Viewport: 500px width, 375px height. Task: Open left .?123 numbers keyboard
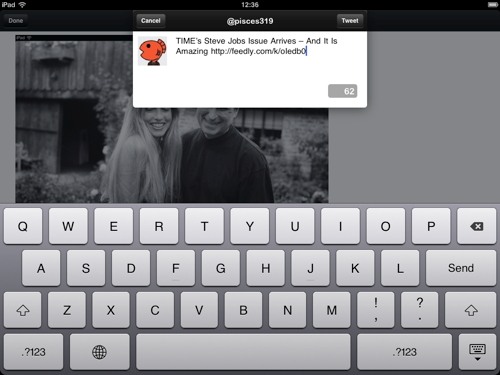33,352
